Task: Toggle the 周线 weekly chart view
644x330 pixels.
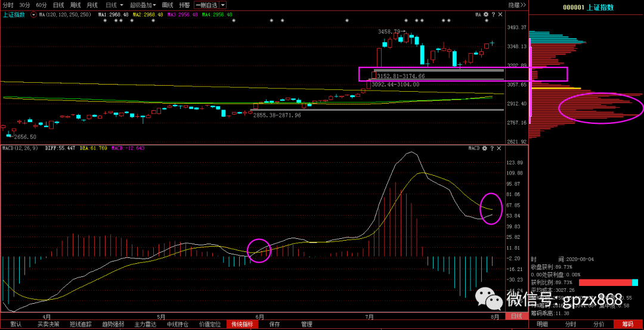Action: pyautogui.click(x=76, y=5)
